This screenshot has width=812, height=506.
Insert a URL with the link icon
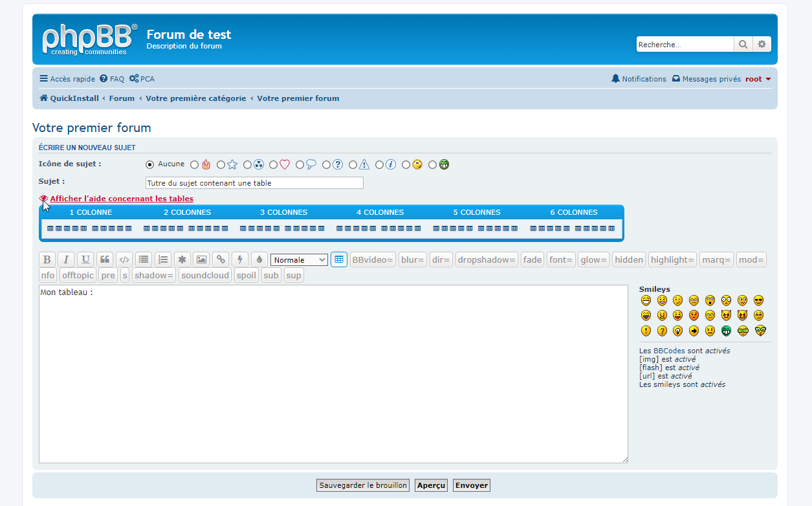point(221,259)
